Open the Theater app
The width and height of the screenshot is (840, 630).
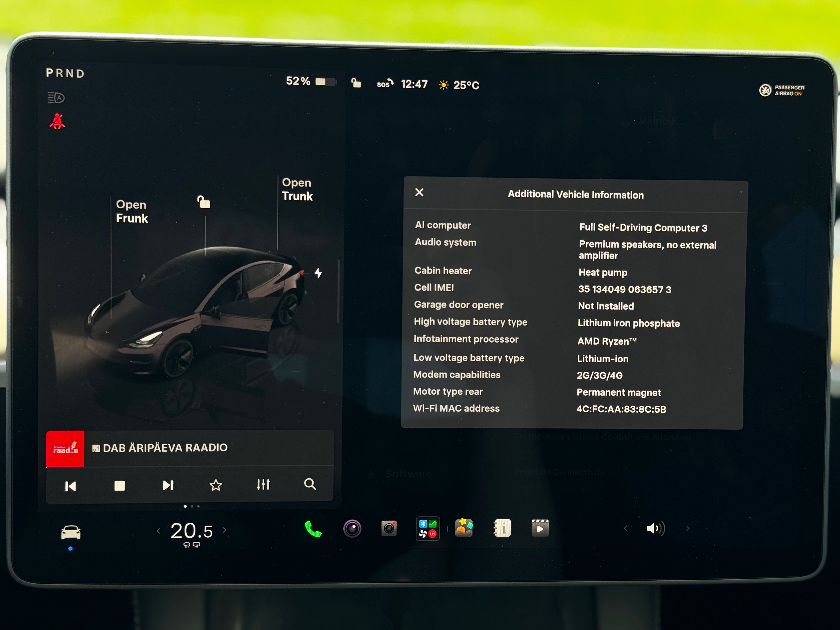tap(540, 528)
